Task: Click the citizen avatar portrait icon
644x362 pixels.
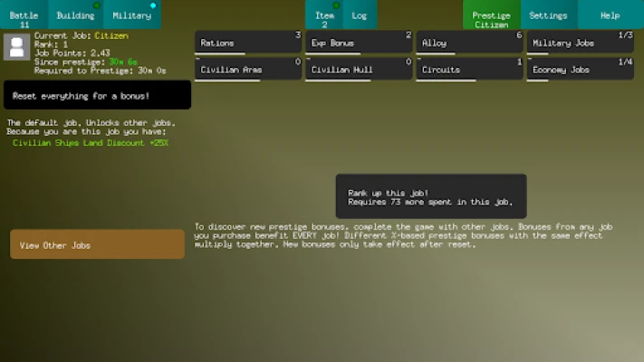Action: [x=15, y=47]
